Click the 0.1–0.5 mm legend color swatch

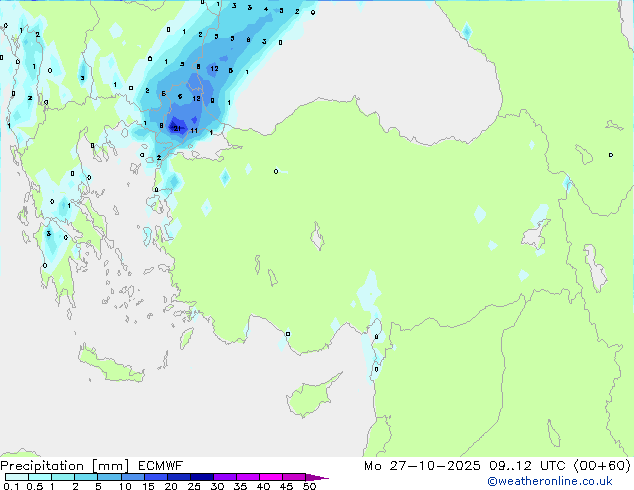coord(17,477)
